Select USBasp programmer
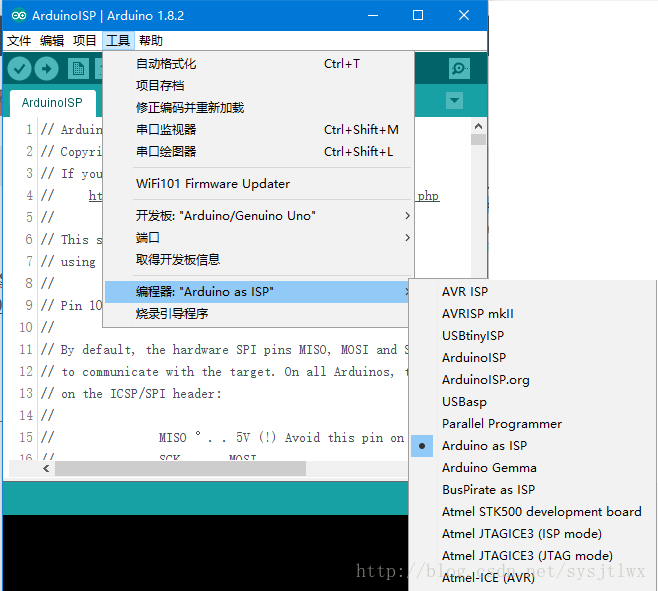 coord(533,402)
